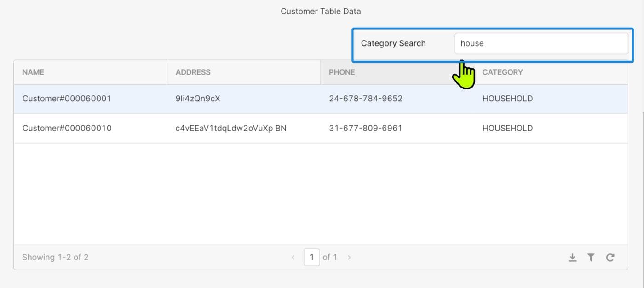Go to the next page arrow

coord(349,258)
